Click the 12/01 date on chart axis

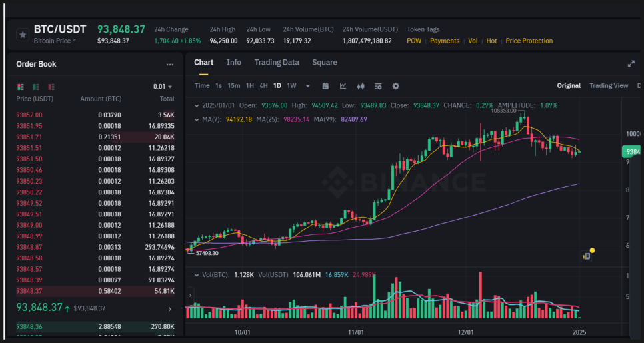466,332
